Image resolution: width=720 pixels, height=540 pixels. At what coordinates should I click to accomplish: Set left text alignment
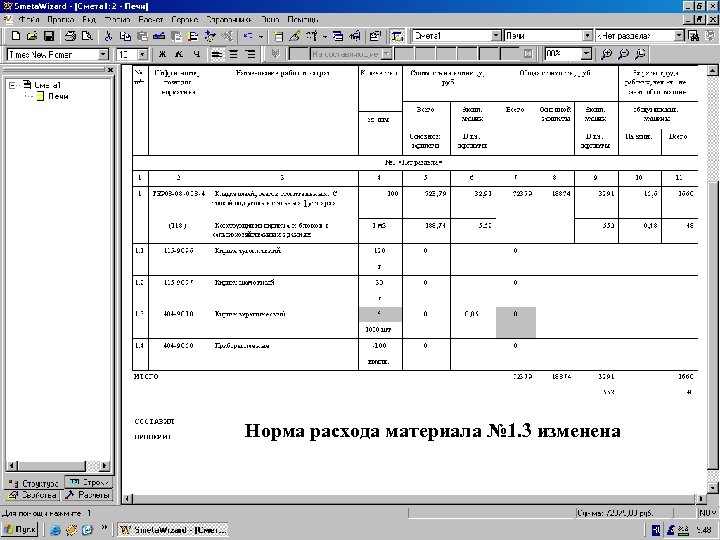216,54
